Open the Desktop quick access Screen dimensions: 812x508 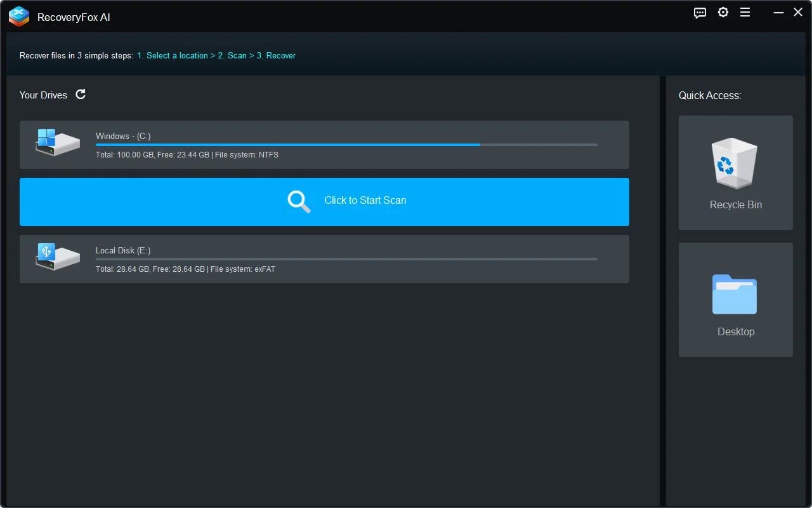[735, 299]
